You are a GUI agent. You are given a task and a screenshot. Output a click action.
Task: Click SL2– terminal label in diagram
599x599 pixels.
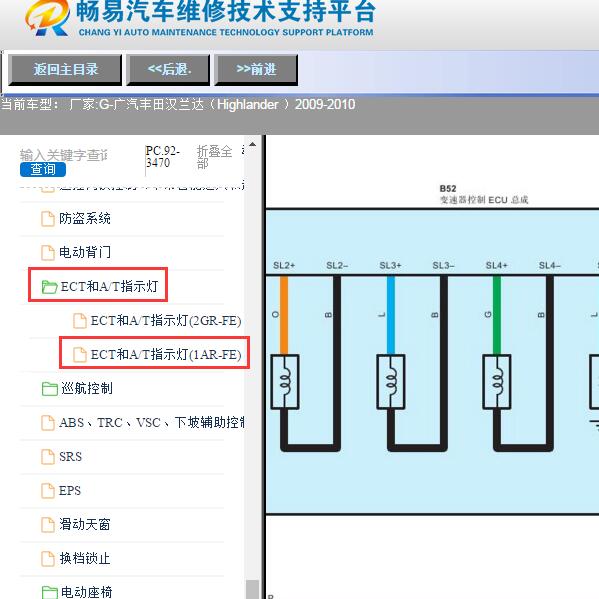[x=337, y=266]
